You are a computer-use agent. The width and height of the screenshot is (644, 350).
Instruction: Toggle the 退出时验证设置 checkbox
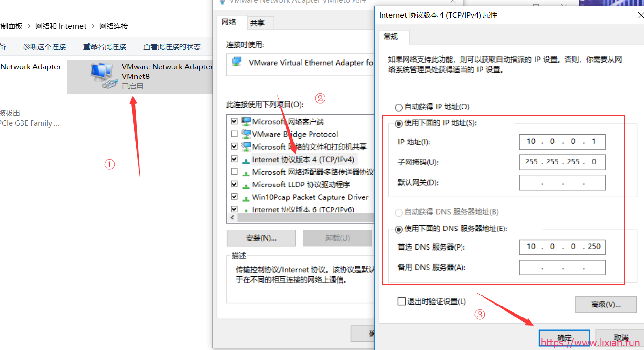402,301
